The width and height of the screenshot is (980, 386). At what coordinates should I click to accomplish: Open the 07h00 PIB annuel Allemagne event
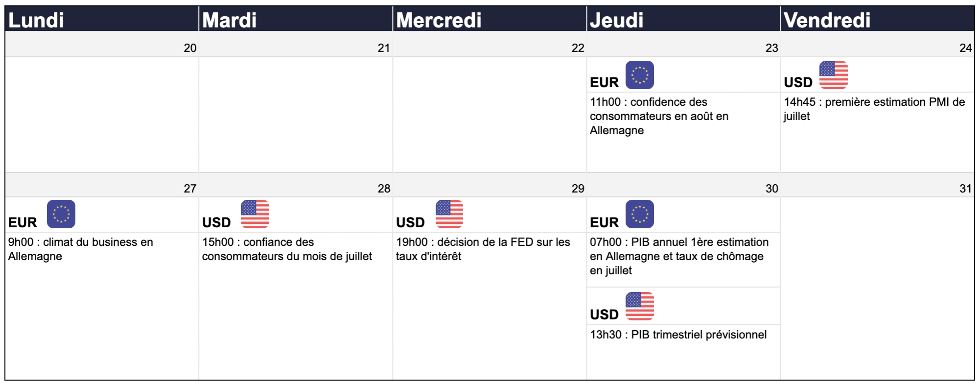tap(679, 256)
